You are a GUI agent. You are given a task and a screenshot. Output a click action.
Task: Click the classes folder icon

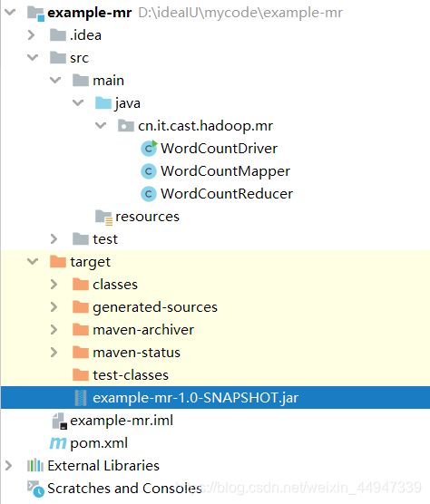pos(81,285)
